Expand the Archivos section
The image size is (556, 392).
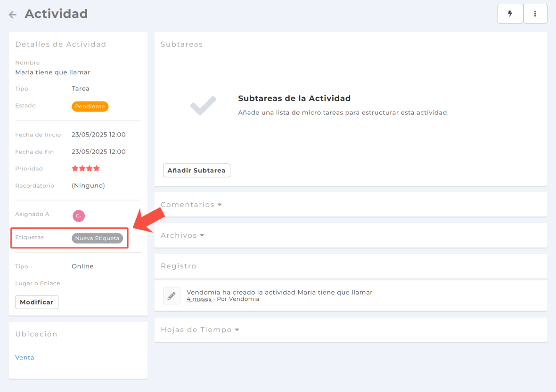click(x=182, y=235)
